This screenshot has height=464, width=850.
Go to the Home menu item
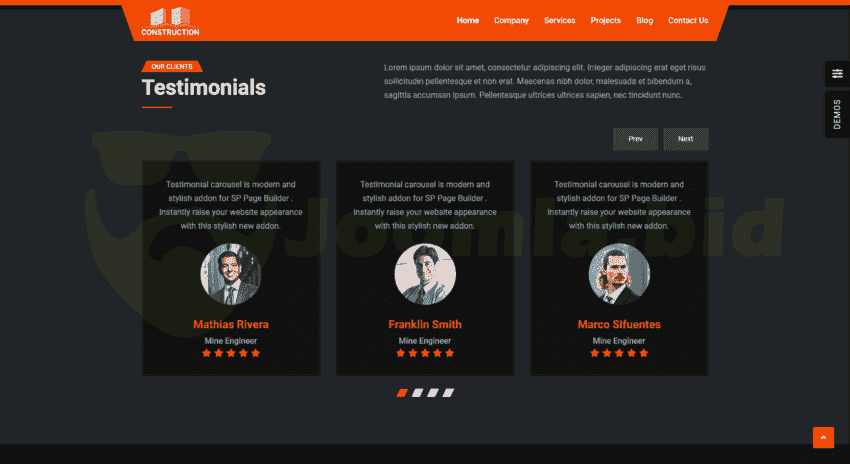pyautogui.click(x=467, y=21)
